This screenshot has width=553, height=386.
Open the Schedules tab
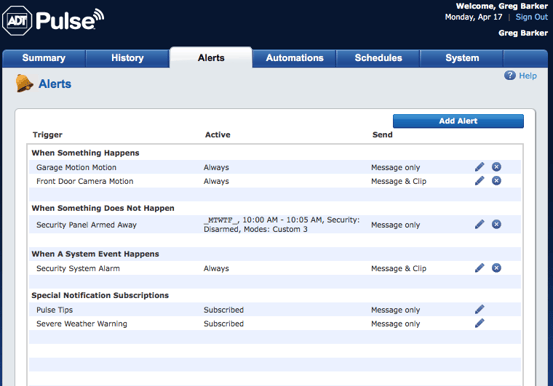click(378, 58)
